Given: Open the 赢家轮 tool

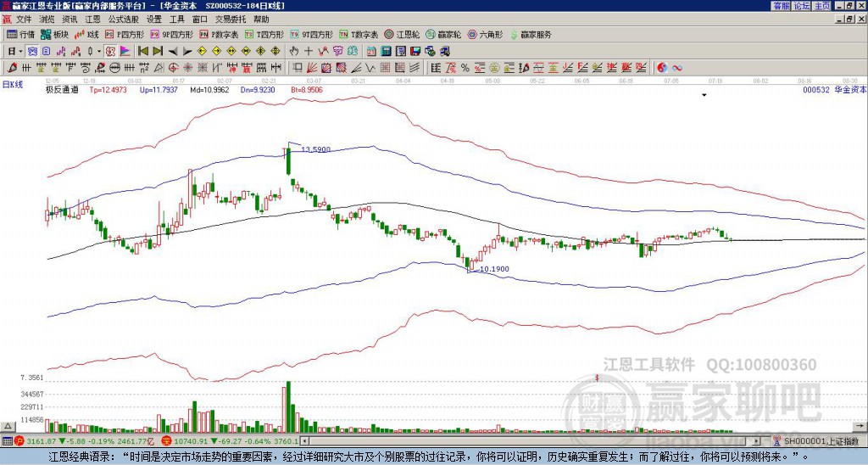Looking at the screenshot, I should point(443,34).
